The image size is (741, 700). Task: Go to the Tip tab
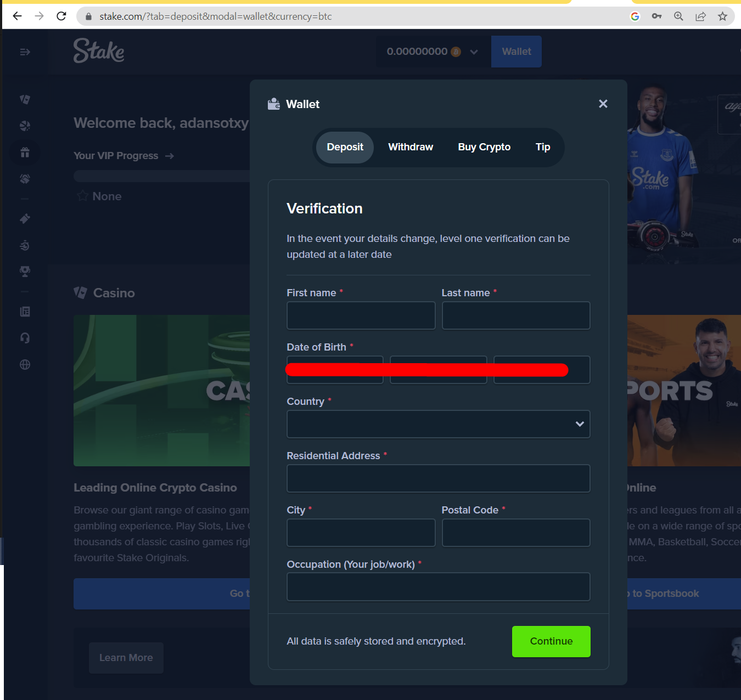click(542, 147)
